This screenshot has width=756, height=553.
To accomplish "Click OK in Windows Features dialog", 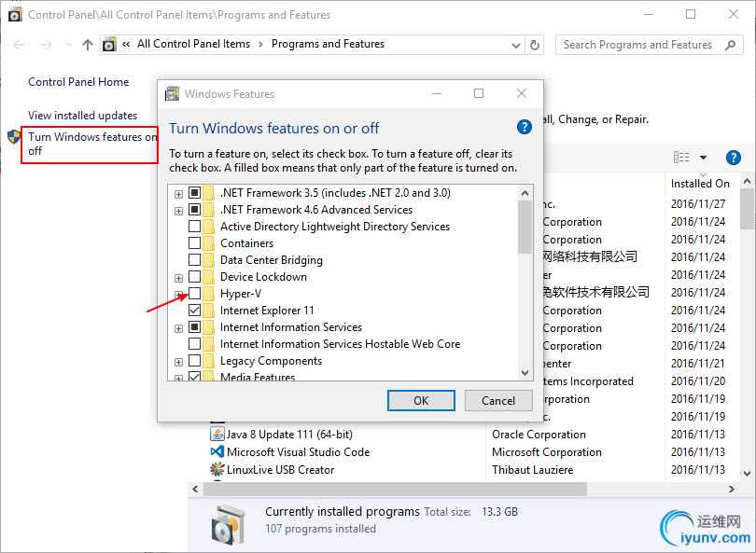I will point(421,400).
